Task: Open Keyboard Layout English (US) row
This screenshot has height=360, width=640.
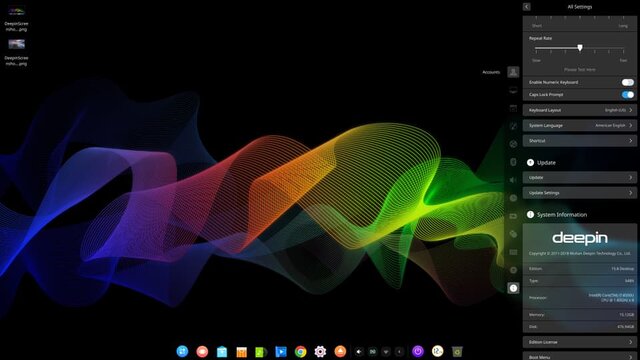Action: (x=580, y=110)
